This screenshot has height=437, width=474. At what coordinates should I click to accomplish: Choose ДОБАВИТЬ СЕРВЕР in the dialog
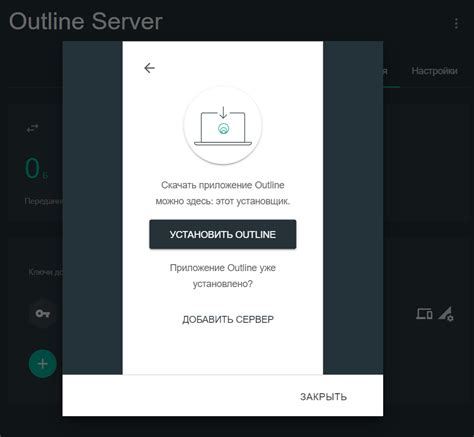(x=228, y=319)
